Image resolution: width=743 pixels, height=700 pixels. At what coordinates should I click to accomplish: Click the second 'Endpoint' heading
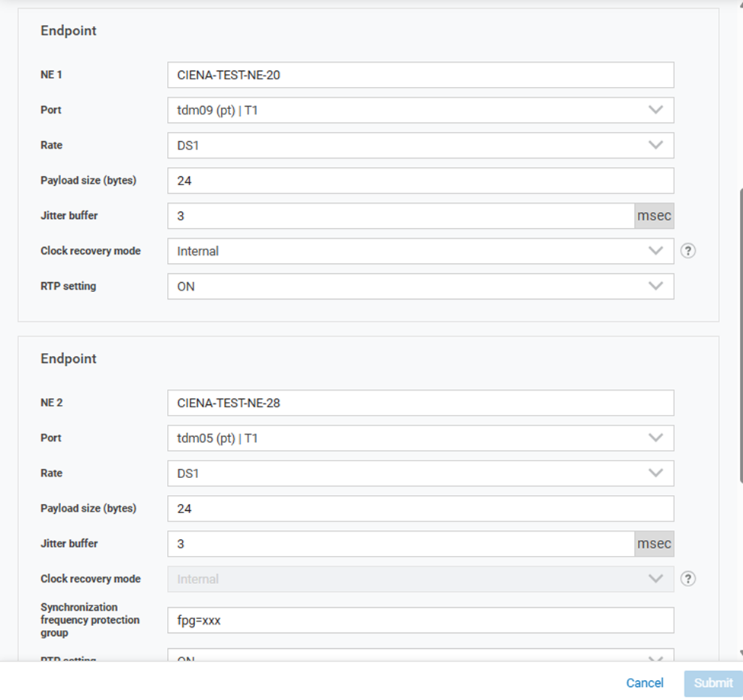coord(69,358)
